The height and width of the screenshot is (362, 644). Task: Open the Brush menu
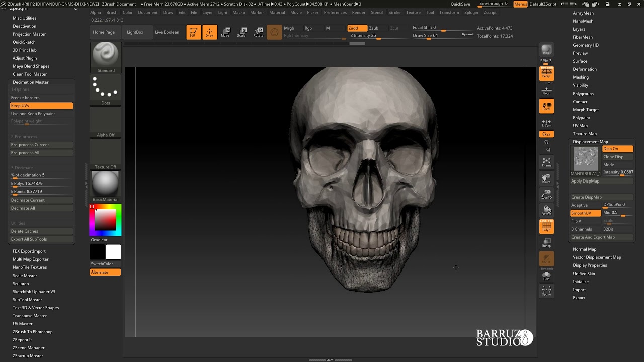(112, 12)
